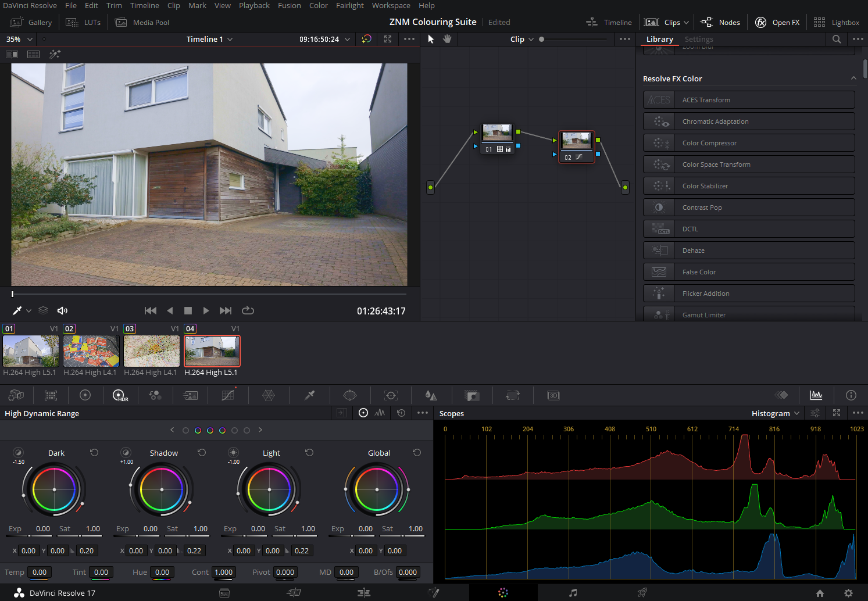Toggle the Lightbox view
The height and width of the screenshot is (601, 868).
point(837,22)
